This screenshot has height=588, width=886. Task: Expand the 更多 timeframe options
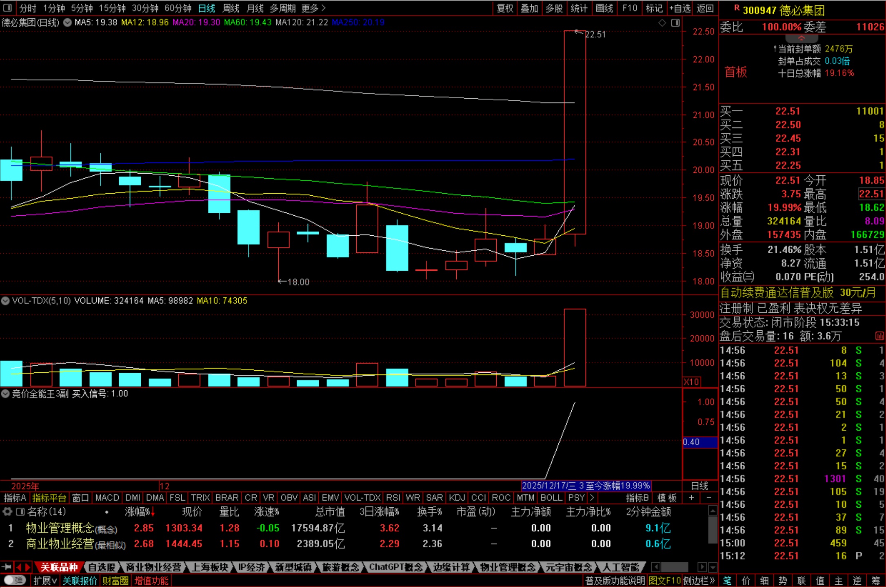313,8
